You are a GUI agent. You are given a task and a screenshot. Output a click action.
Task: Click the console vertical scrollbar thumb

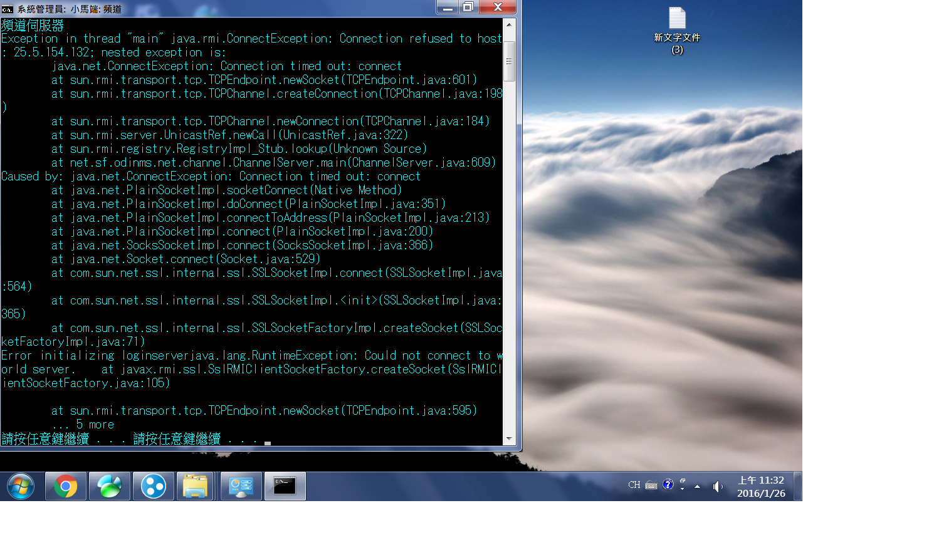(509, 61)
